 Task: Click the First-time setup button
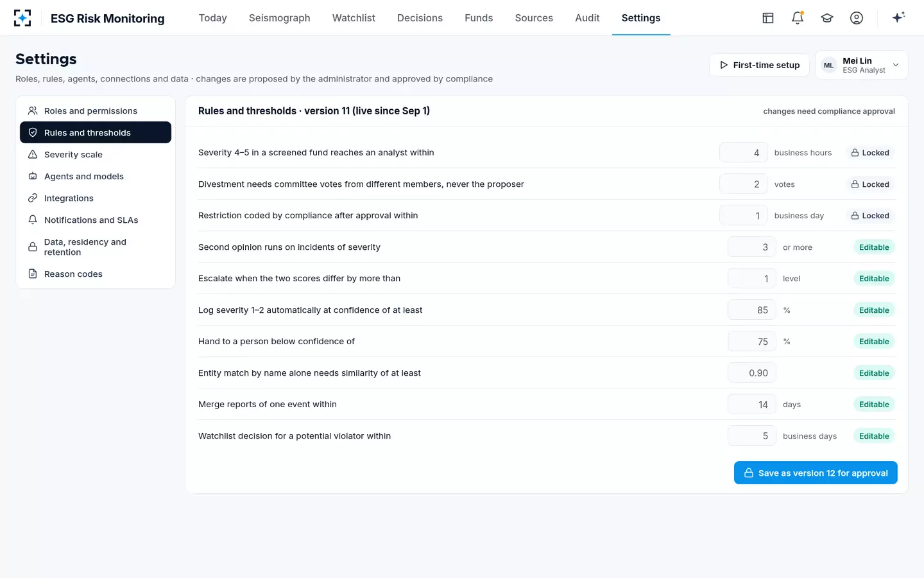tap(760, 65)
